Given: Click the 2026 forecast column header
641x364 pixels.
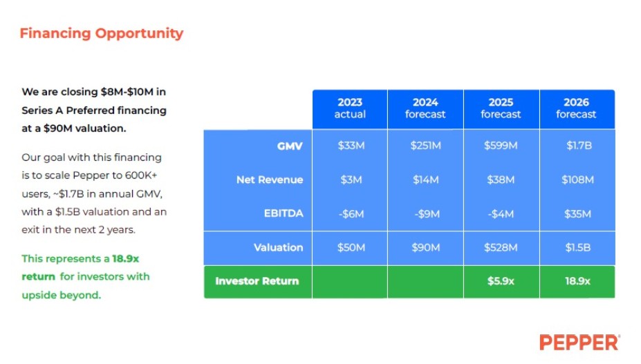Looking at the screenshot, I should pyautogui.click(x=577, y=108).
